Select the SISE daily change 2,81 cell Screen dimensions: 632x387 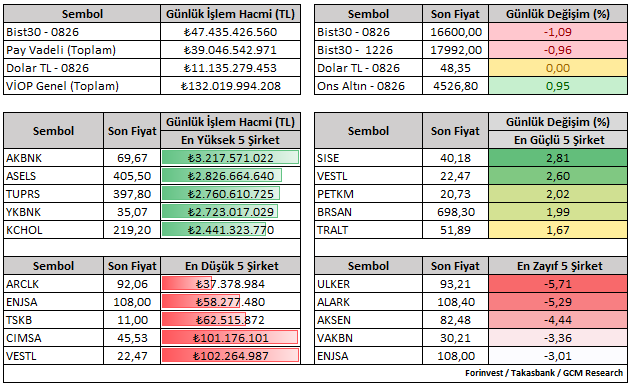coord(558,158)
